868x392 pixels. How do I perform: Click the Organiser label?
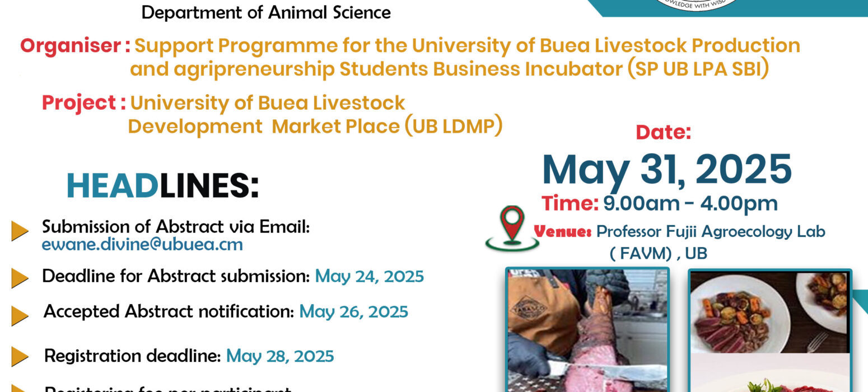(75, 46)
